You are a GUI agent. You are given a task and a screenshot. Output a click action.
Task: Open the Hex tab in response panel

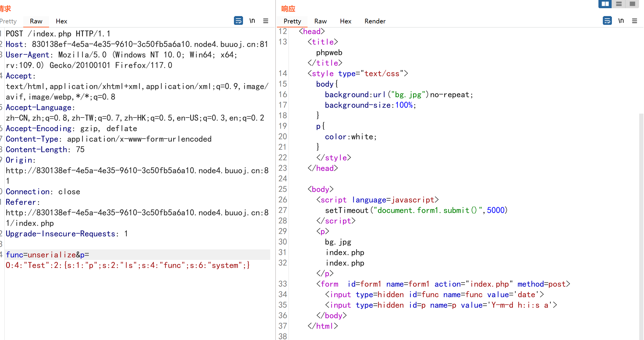tap(346, 21)
